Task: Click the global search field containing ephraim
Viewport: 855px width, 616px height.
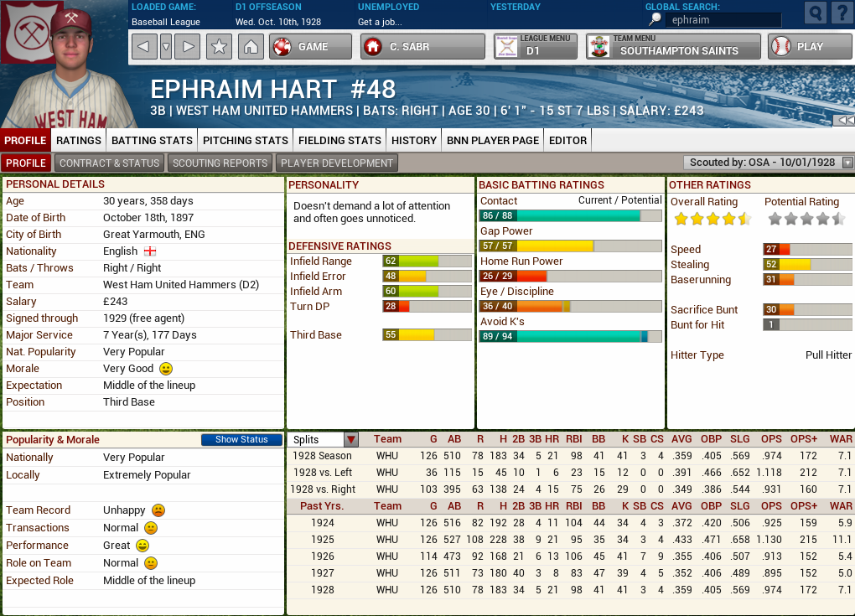Action: [723, 20]
